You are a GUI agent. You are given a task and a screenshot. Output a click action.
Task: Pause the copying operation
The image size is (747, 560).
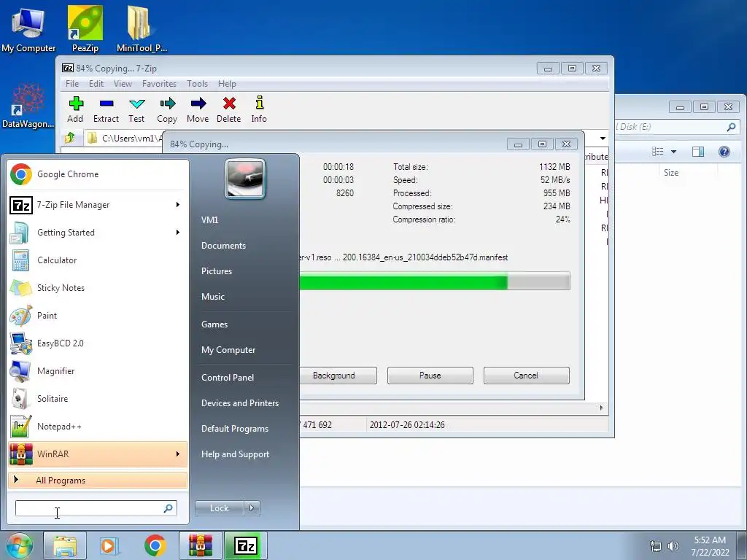click(x=430, y=376)
